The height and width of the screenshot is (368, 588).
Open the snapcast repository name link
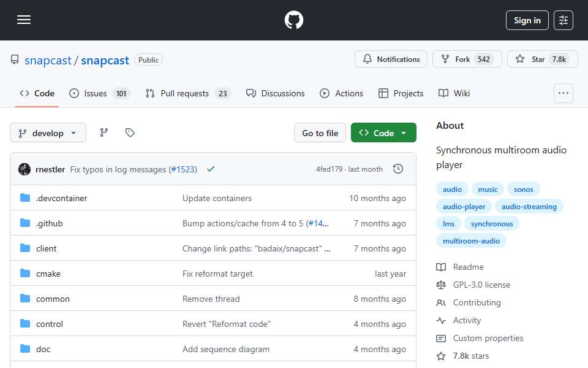[105, 60]
